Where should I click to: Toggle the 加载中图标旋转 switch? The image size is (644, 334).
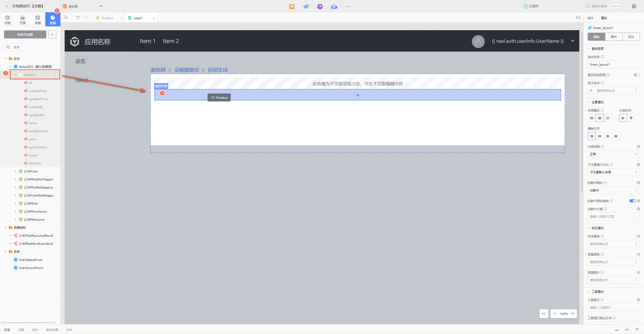pos(632,201)
